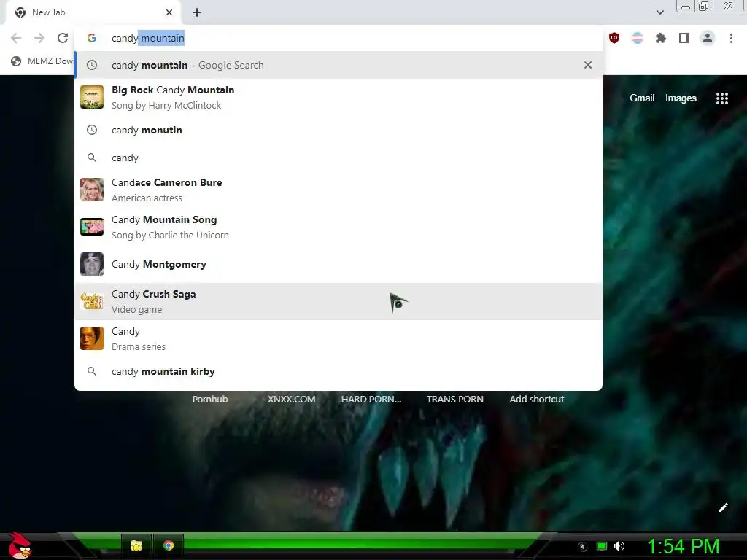Click the Candy Montgomery photo

(x=92, y=264)
